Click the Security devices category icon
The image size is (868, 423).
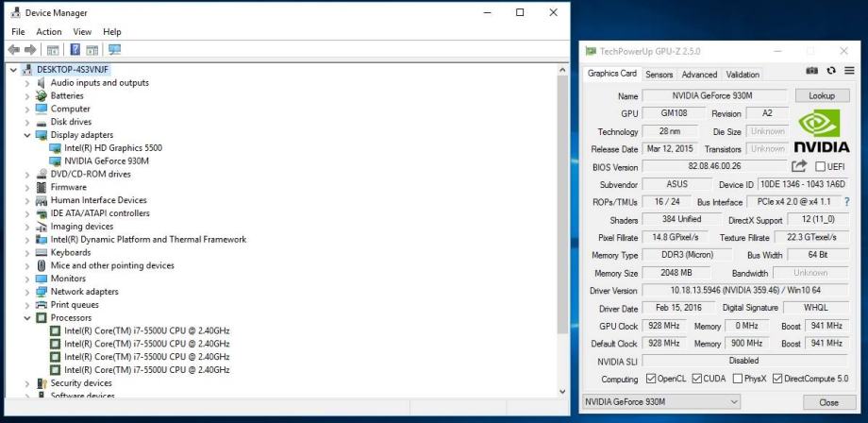pyautogui.click(x=42, y=383)
